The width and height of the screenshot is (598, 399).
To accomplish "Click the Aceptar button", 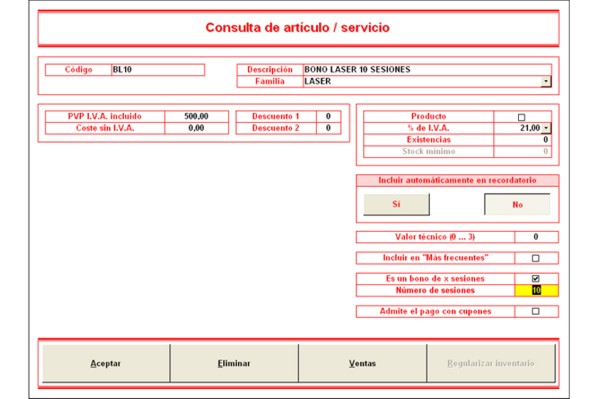I will point(106,364).
